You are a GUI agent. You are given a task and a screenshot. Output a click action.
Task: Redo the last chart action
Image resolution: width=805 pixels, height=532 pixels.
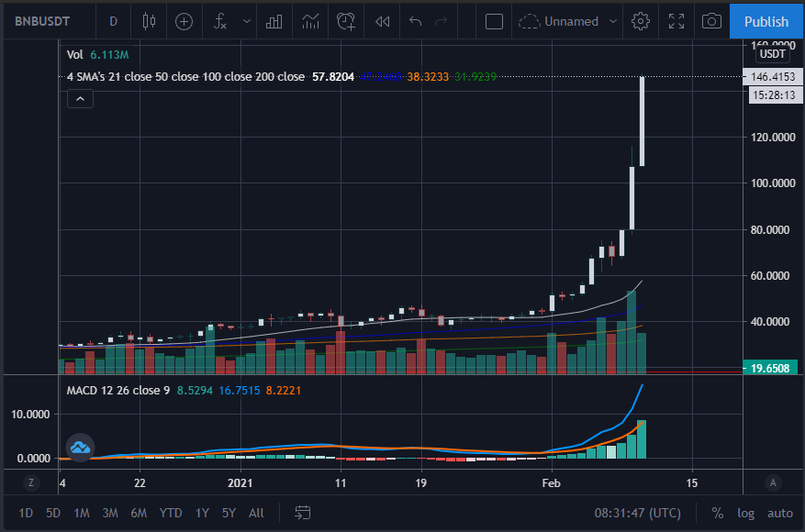441,21
